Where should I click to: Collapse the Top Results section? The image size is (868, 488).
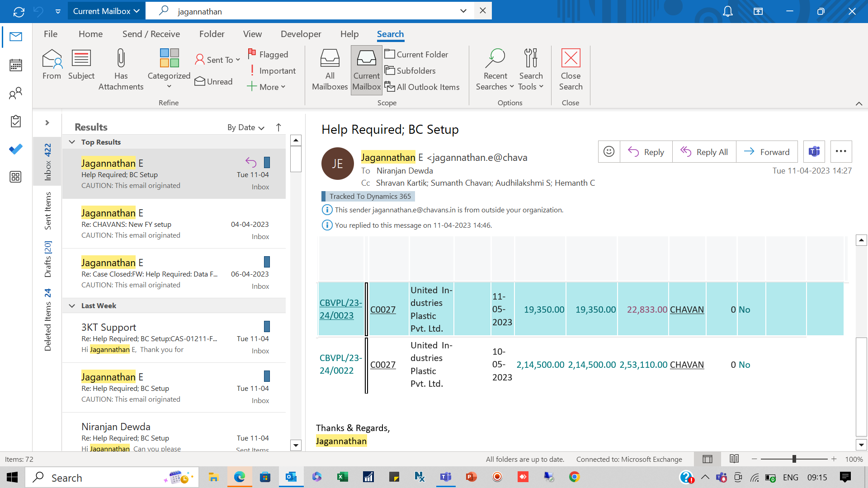[72, 141]
